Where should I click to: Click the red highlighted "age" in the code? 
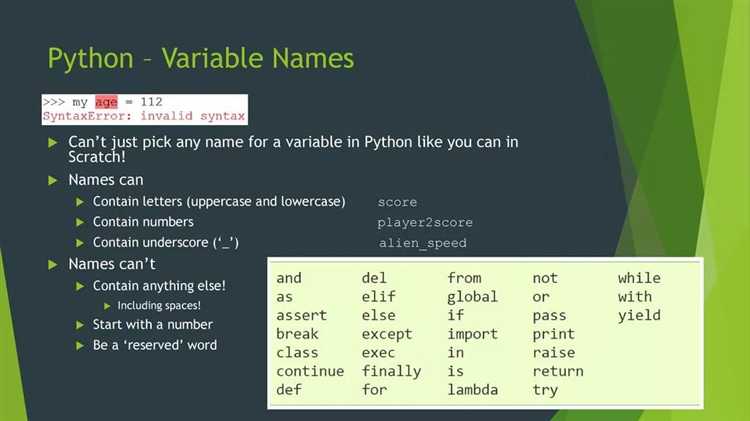click(106, 102)
